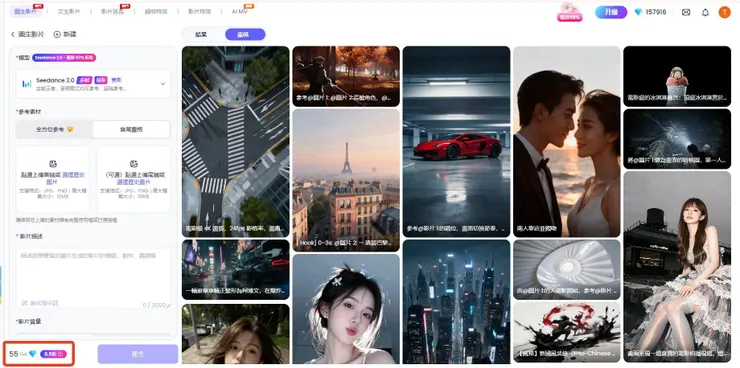The image size is (740, 368).
Task: Go back using the arrow beside 圖生影片
Action: click(x=13, y=34)
